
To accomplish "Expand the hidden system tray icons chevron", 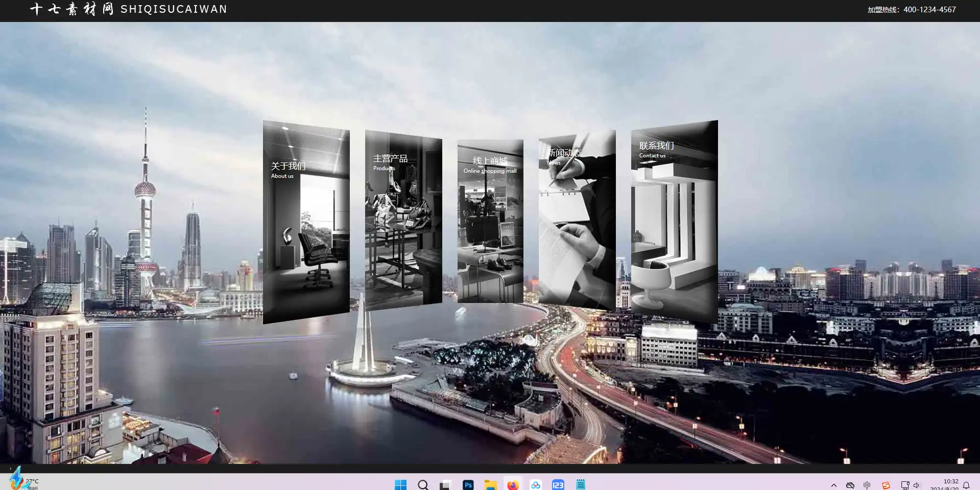I will coord(834,485).
